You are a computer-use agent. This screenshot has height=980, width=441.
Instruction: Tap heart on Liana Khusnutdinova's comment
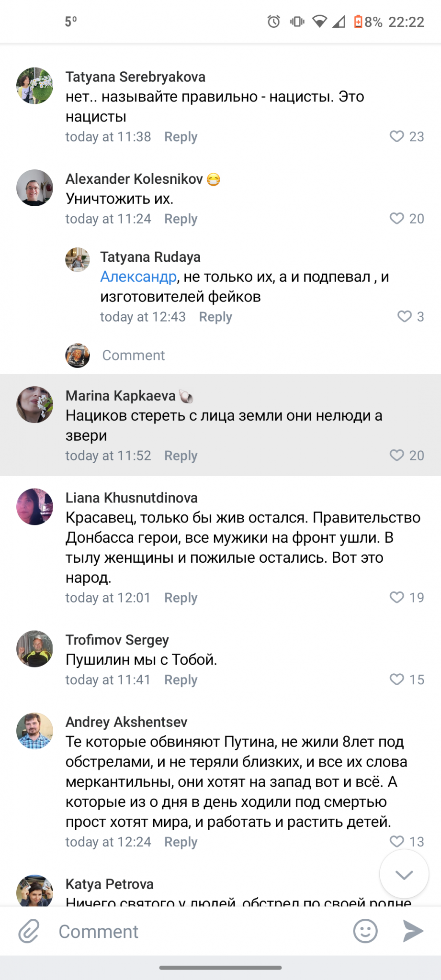[397, 597]
